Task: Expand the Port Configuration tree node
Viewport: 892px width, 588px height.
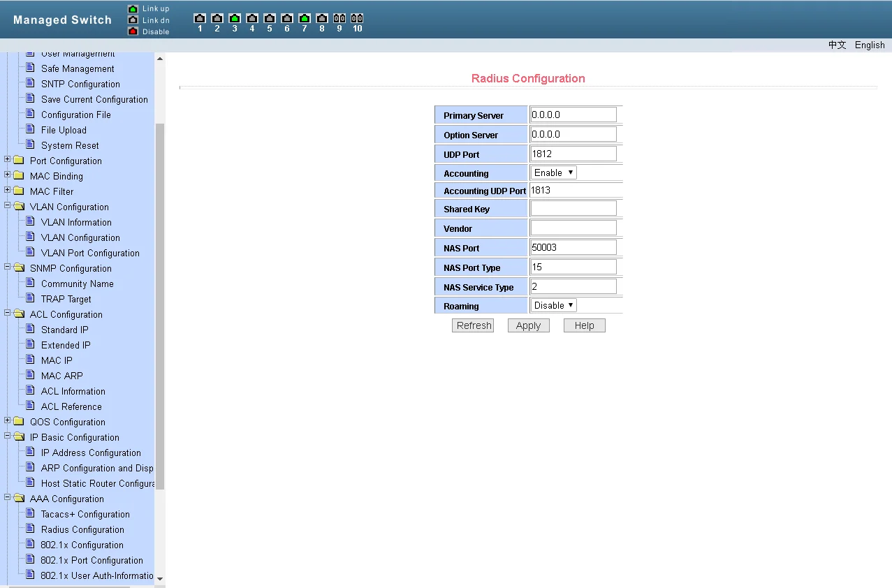Action: point(8,160)
